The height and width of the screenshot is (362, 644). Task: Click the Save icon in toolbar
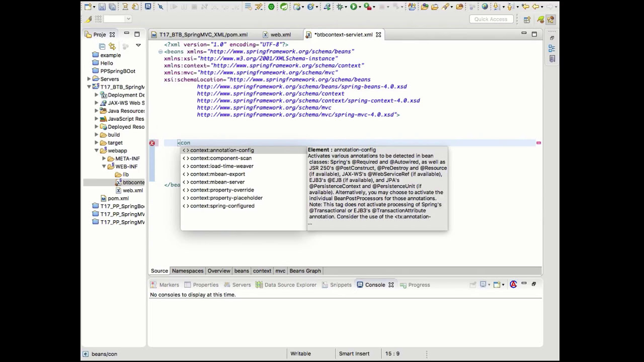pyautogui.click(x=102, y=7)
